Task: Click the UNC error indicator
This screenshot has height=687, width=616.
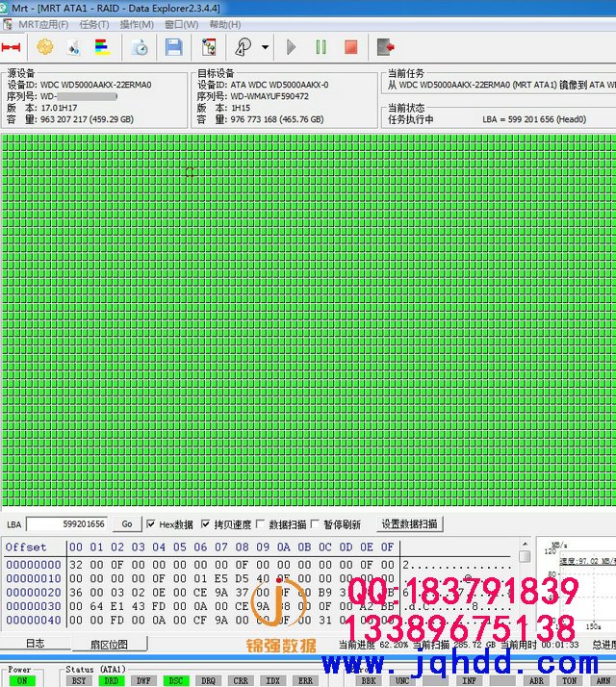Action: [x=402, y=681]
